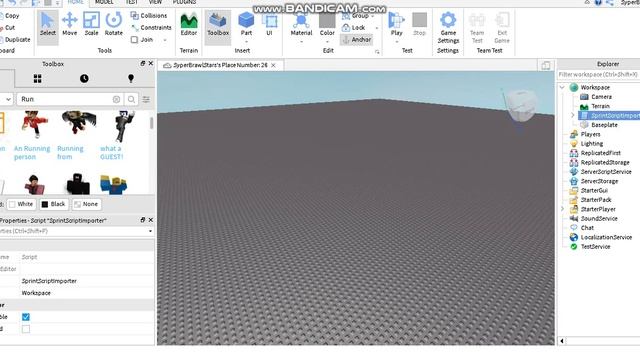Open the Properties filter dropdown
Viewport: 640px width, 360px height.
pyautogui.click(x=150, y=231)
